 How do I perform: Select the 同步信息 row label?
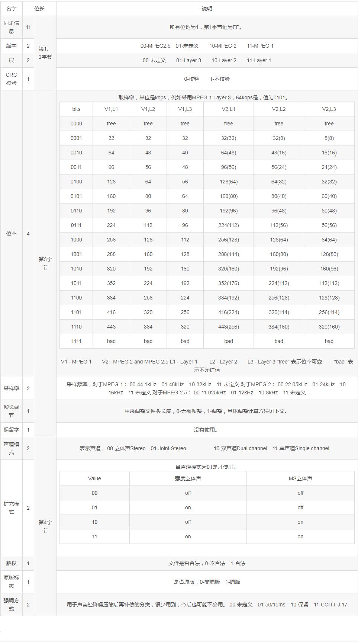(11, 27)
